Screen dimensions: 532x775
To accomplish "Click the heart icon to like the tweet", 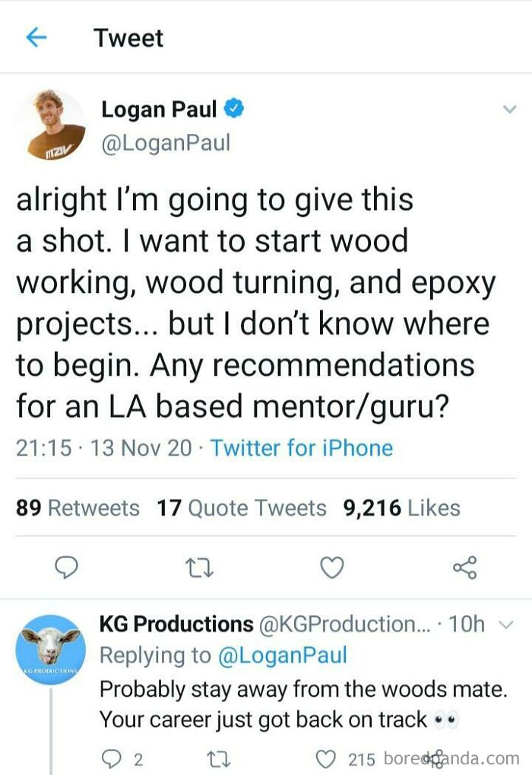I will pos(331,566).
